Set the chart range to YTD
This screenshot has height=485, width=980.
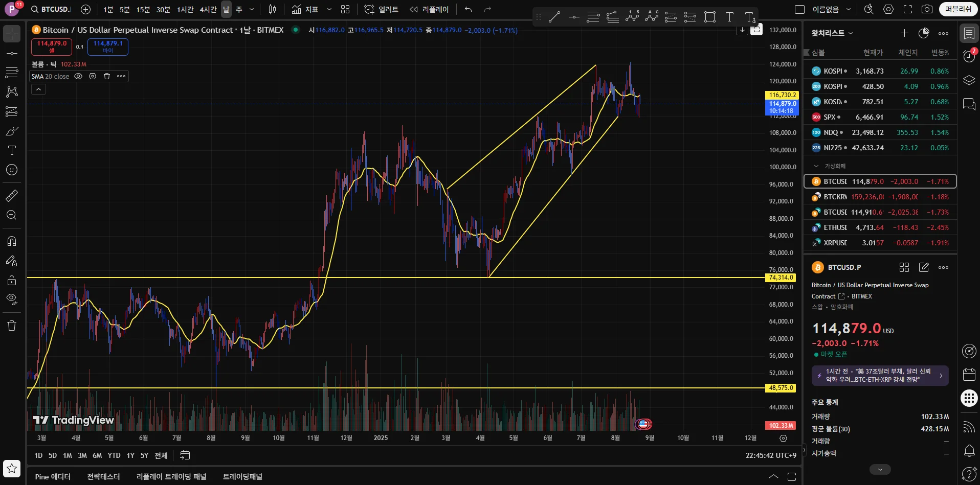pos(114,455)
